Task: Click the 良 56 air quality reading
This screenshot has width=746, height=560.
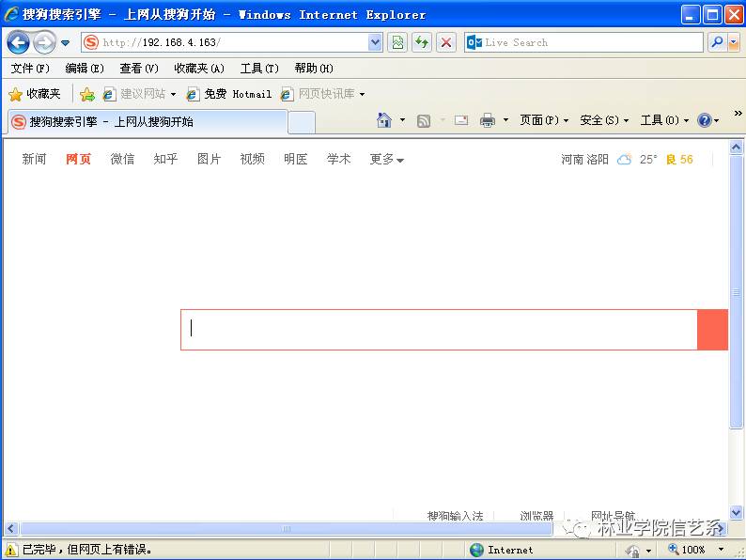Action: click(x=679, y=160)
